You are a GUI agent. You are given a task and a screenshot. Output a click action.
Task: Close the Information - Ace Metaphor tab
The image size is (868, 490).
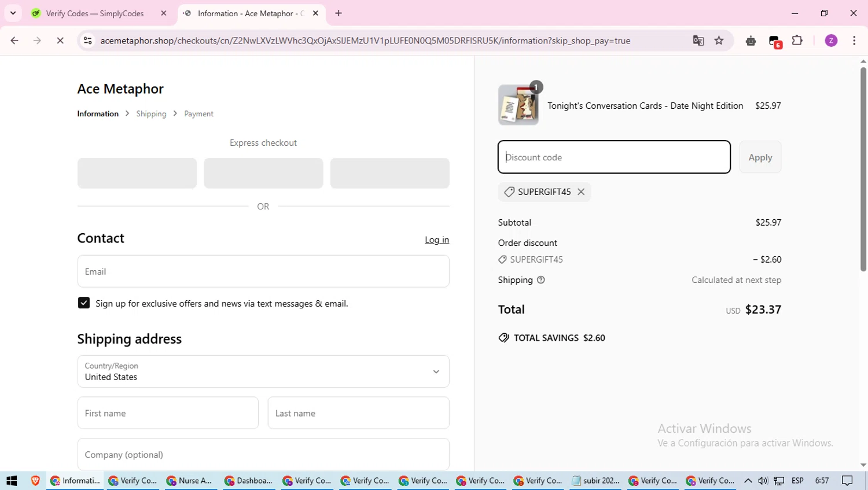click(x=315, y=13)
